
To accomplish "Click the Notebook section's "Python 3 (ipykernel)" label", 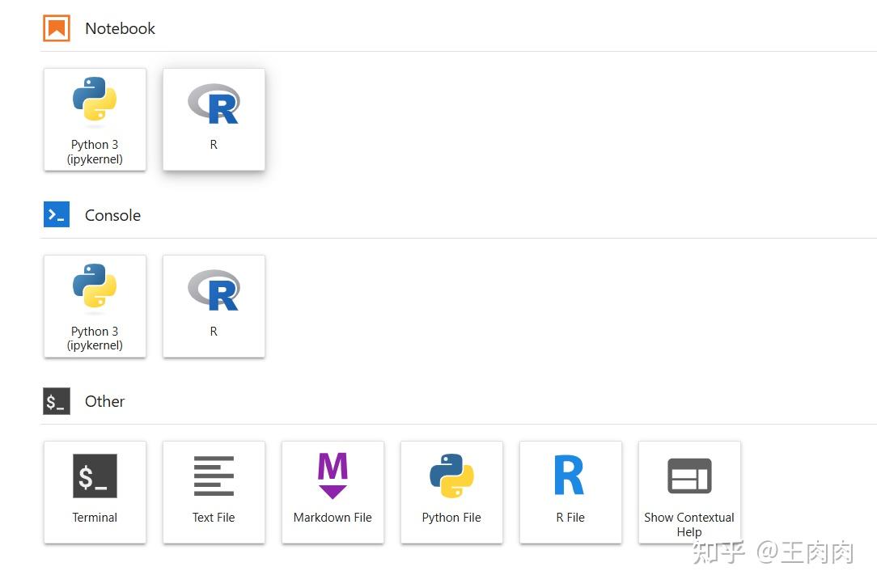I will pyautogui.click(x=95, y=152).
